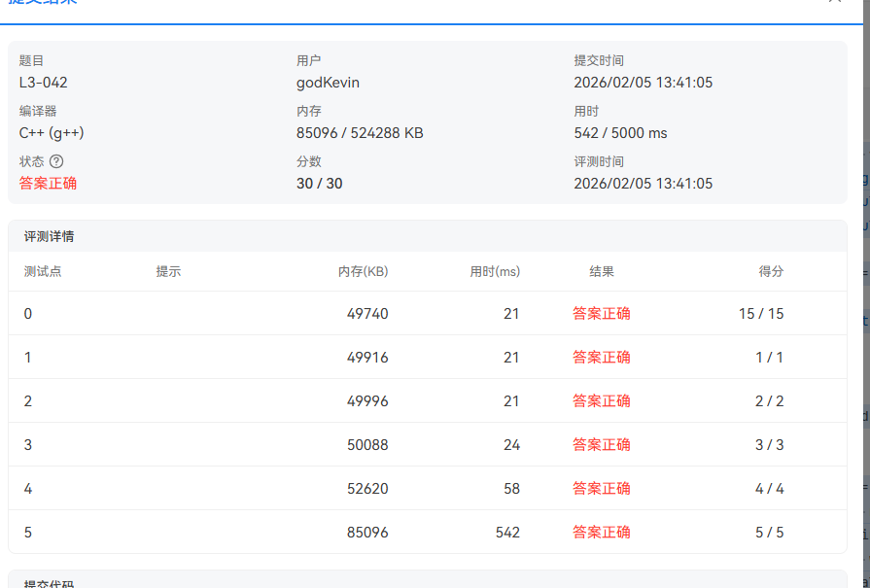
Task: Click the 内存(KB) column header
Action: point(363,271)
